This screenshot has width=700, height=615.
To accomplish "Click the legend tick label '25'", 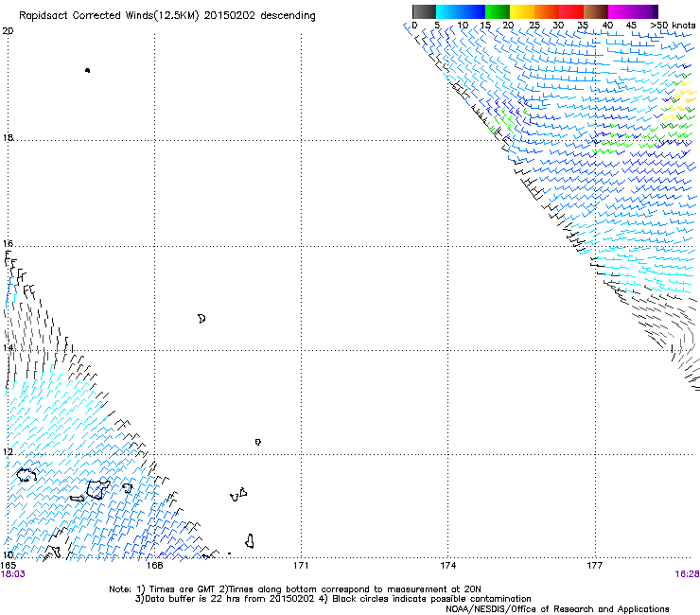I will click(534, 26).
